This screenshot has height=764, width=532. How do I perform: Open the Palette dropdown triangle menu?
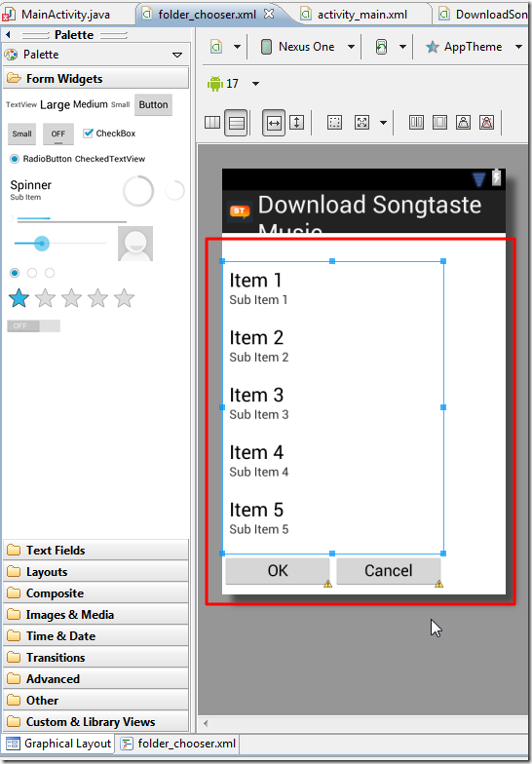click(177, 55)
